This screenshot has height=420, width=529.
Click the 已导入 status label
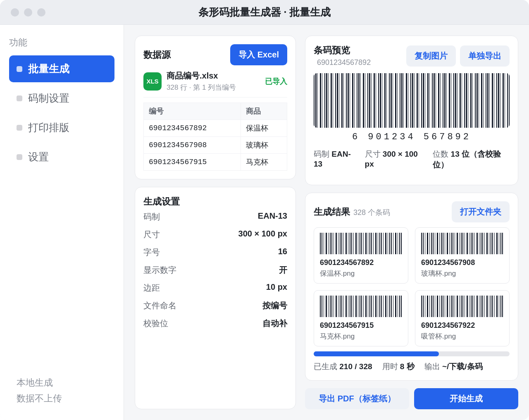276,81
